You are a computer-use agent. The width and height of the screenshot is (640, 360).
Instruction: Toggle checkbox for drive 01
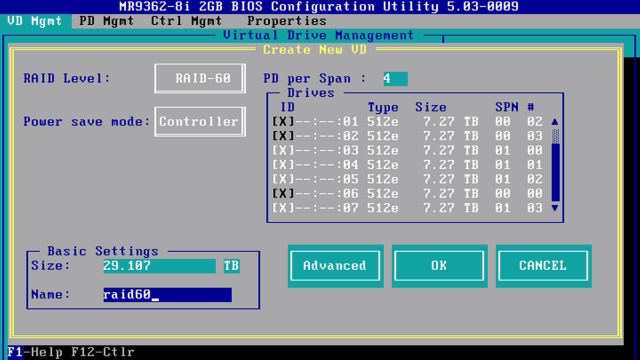[283, 122]
